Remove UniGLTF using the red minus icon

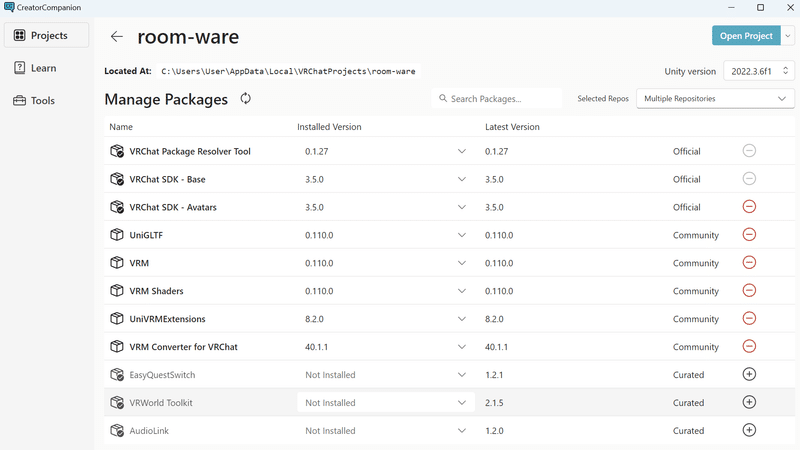(749, 235)
